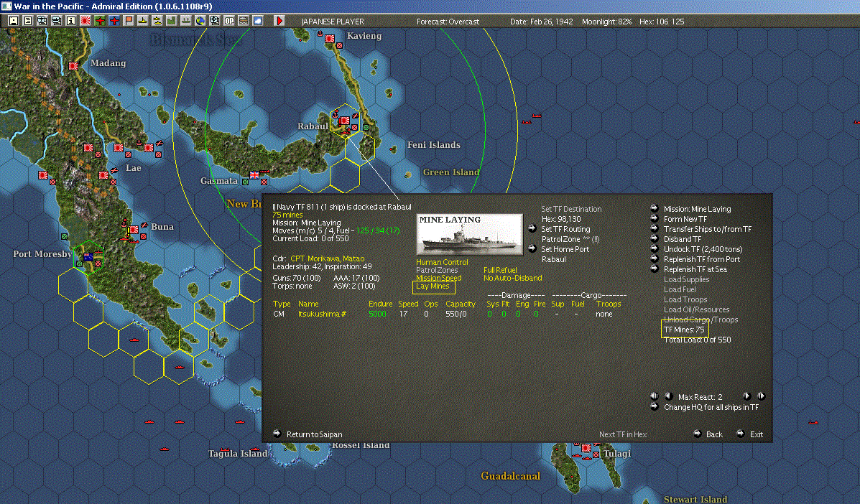
Task: Click arrow icon beside Set TF Routing
Action: pos(532,228)
